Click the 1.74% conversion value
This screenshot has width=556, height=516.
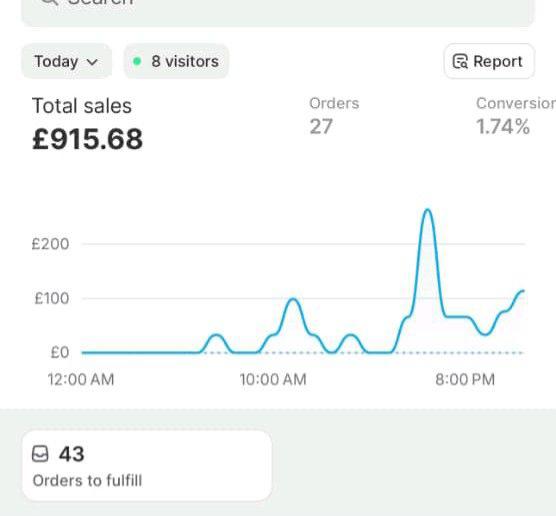(503, 127)
